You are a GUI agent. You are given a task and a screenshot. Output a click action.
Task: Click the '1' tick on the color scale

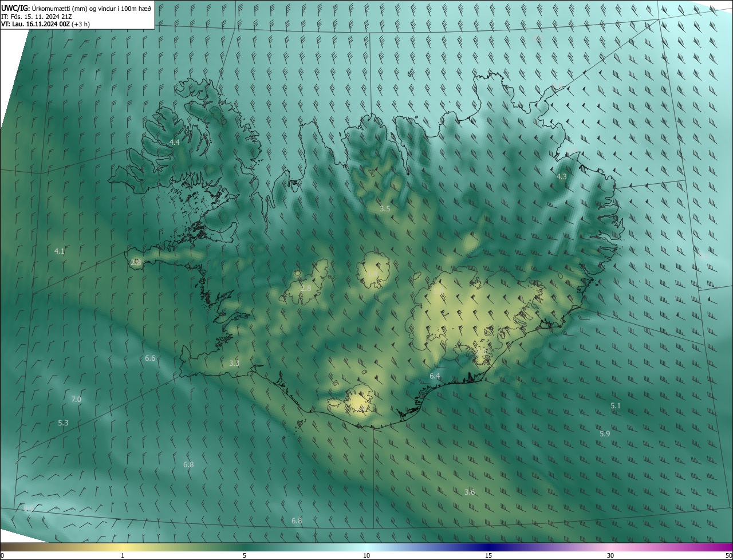[123, 555]
